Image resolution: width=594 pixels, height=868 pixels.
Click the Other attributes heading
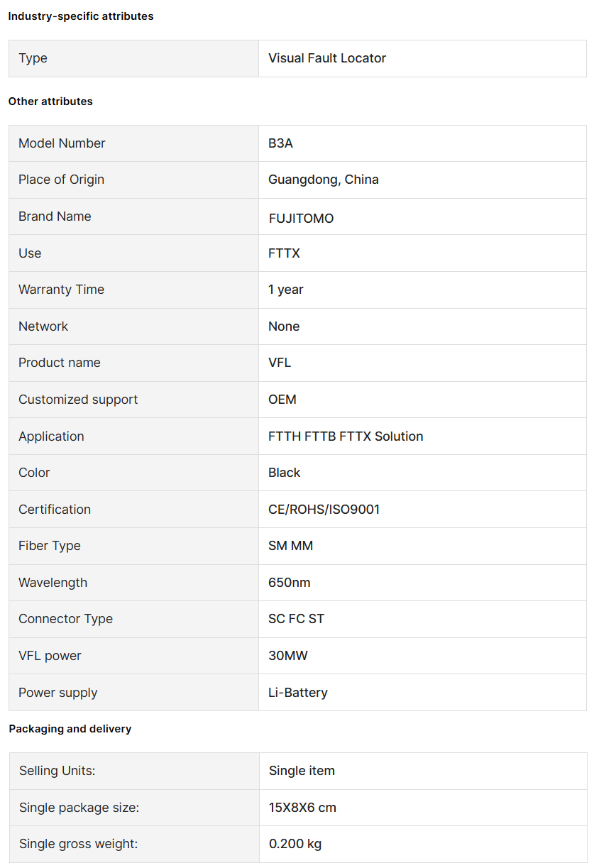pyautogui.click(x=50, y=101)
